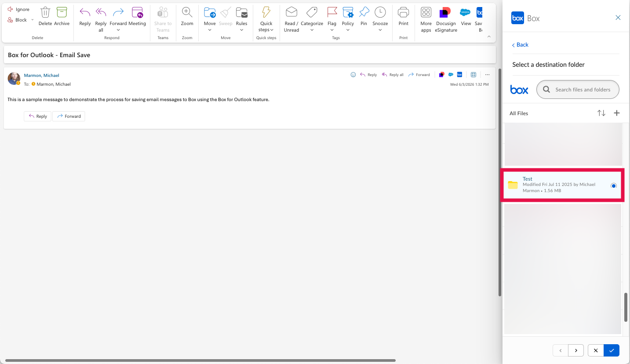630x364 pixels.
Task: Expand the Move dropdown chevron
Action: pos(210,30)
